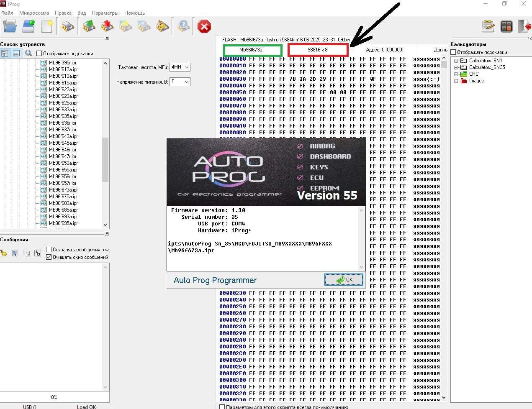The height and width of the screenshot is (409, 532).
Task: Create a new blank file
Action: (47, 27)
